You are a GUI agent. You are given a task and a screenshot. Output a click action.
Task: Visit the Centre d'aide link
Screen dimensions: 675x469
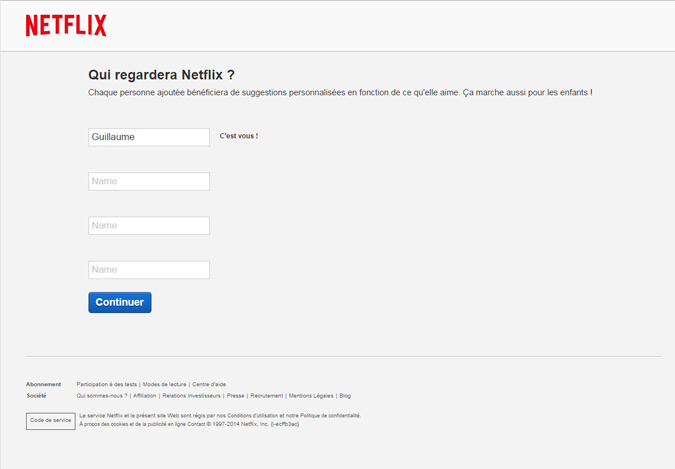(x=209, y=384)
